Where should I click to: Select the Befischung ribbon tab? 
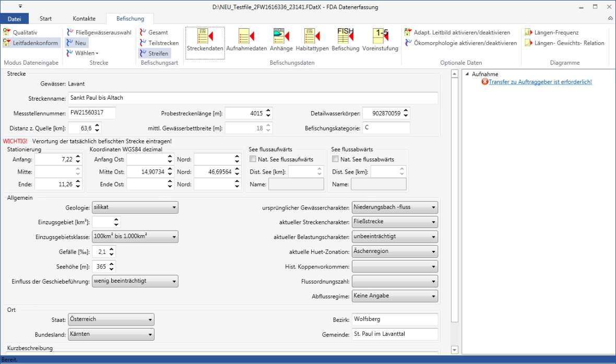(130, 18)
